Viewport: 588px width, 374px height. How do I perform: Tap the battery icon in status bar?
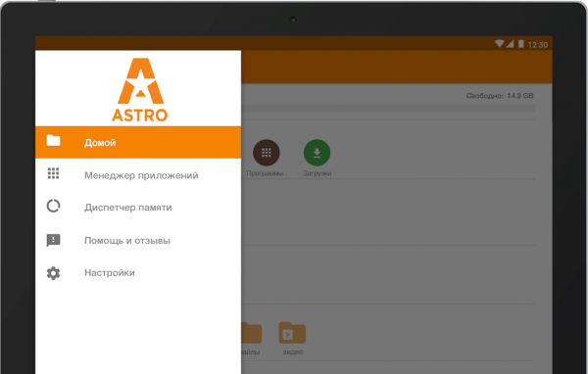tap(521, 44)
